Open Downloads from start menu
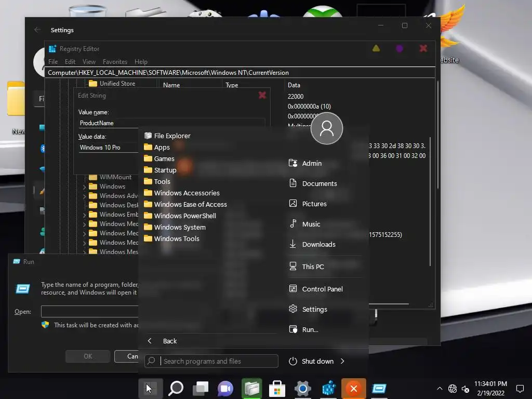532x399 pixels. tap(312, 244)
